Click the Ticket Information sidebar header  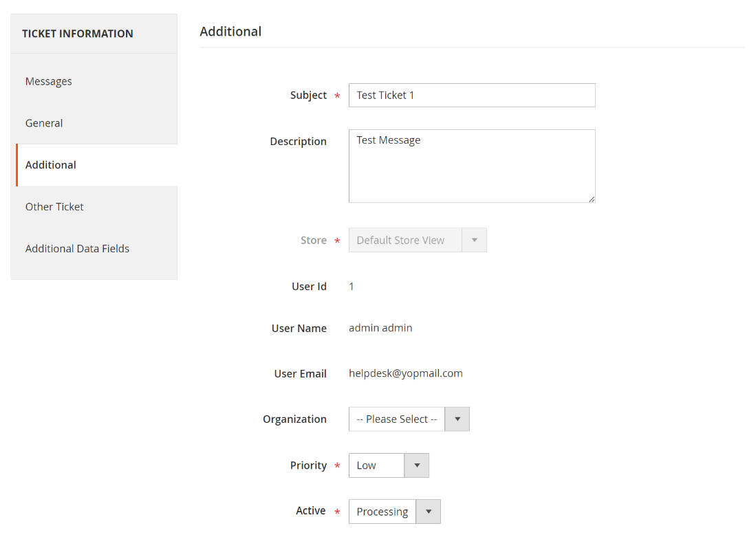[78, 34]
